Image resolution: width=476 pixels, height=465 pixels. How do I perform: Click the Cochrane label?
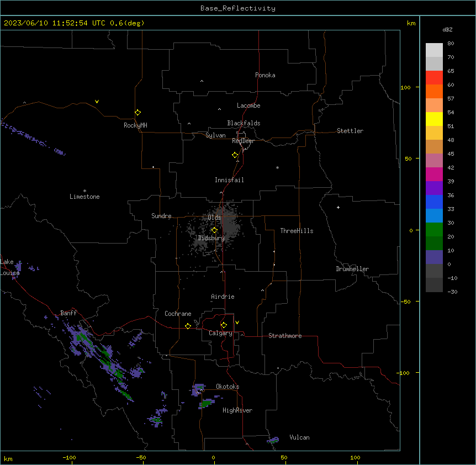point(178,314)
